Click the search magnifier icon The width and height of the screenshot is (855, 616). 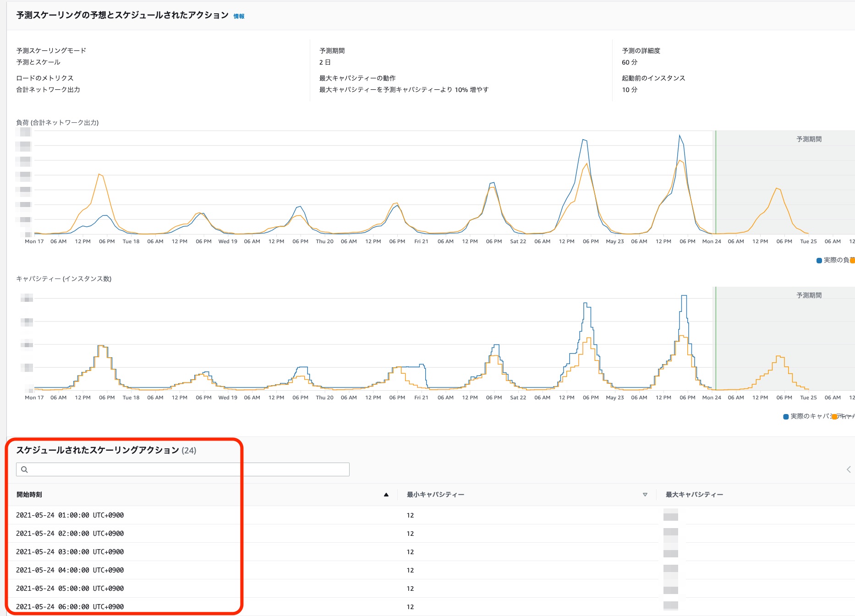[25, 469]
